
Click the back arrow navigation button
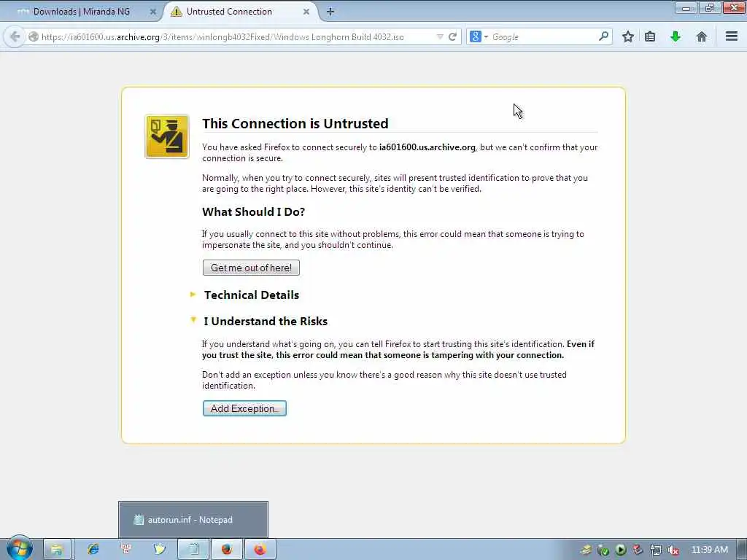(15, 36)
